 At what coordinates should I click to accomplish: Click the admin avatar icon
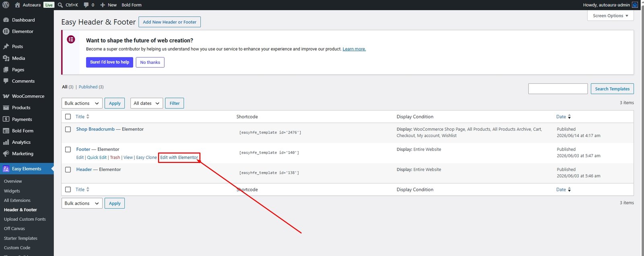[635, 5]
